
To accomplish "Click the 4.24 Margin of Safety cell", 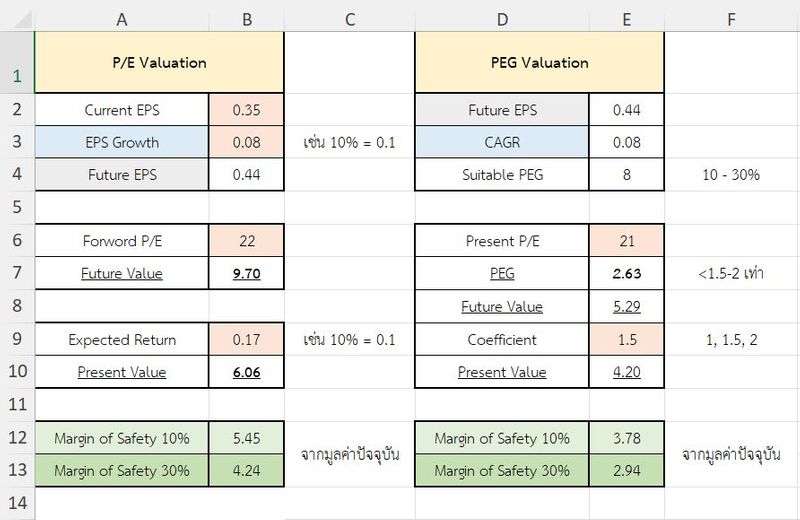I will pyautogui.click(x=247, y=471).
